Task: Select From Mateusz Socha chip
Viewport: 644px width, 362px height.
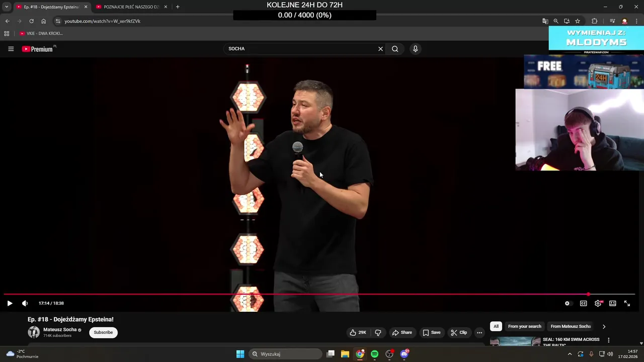Action: [571, 326]
